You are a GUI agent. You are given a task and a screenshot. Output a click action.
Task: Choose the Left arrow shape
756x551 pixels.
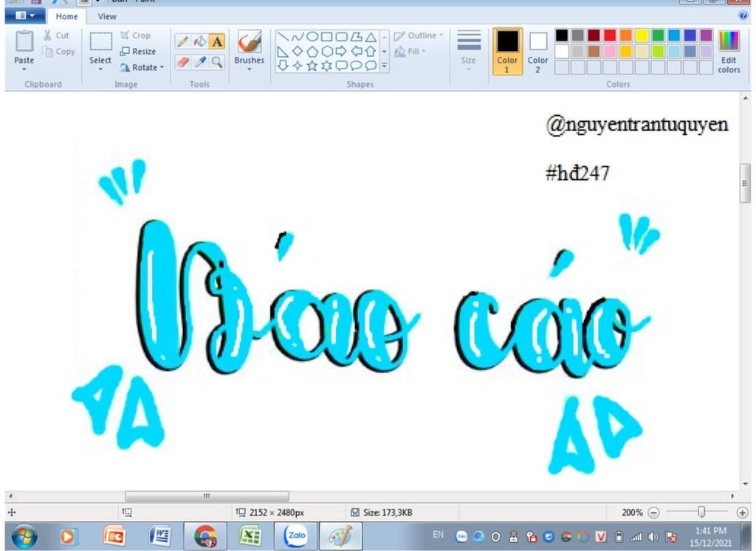[356, 51]
